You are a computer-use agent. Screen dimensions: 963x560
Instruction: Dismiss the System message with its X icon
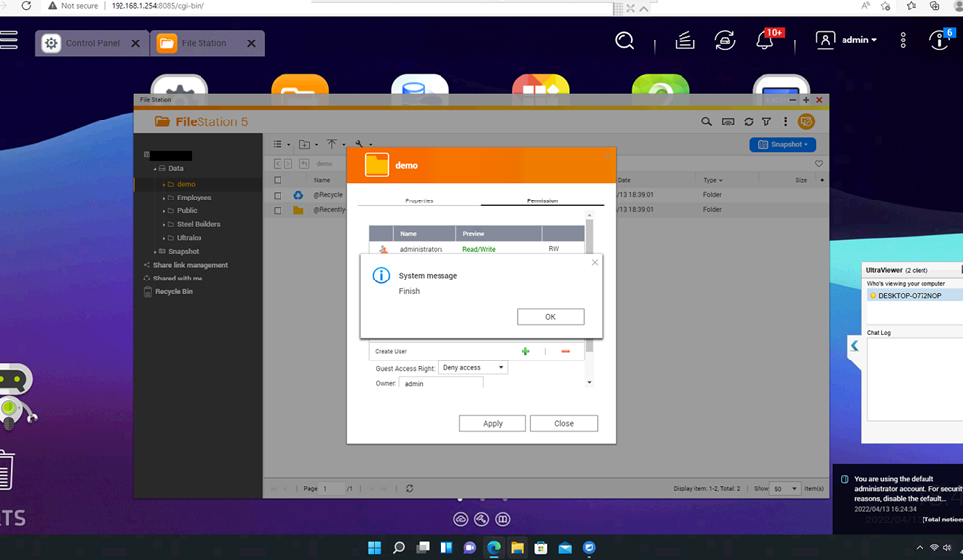click(x=594, y=262)
